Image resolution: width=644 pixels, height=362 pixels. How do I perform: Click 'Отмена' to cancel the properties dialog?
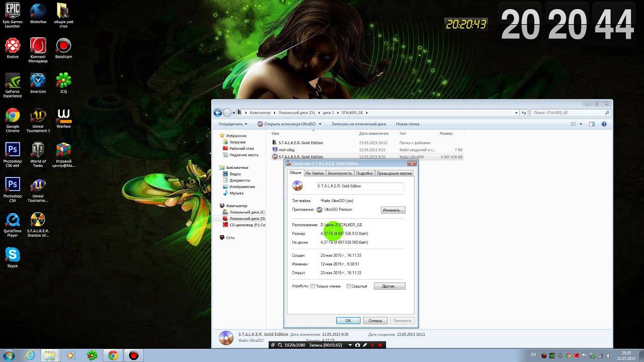(375, 321)
